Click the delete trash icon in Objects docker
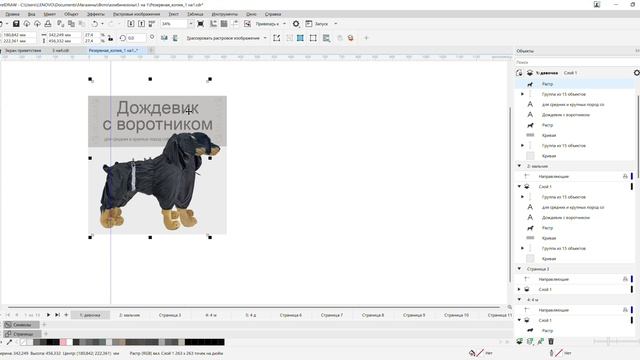 [551, 341]
